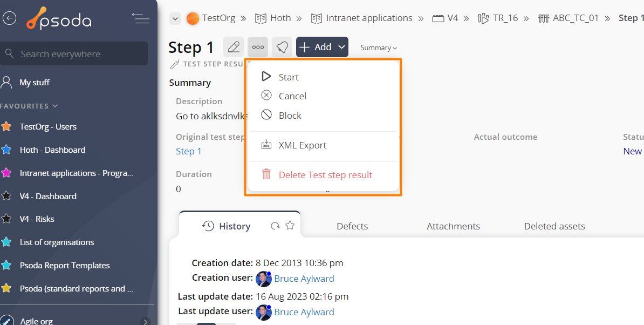Switch to the Defects tab
Image resolution: width=644 pixels, height=325 pixels.
[352, 226]
